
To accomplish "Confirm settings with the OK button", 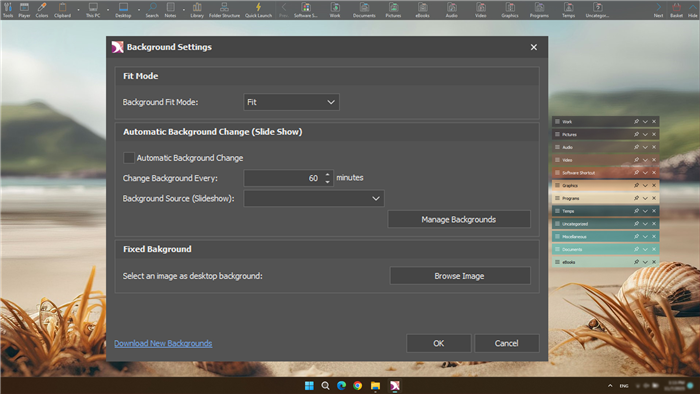I will 438,343.
